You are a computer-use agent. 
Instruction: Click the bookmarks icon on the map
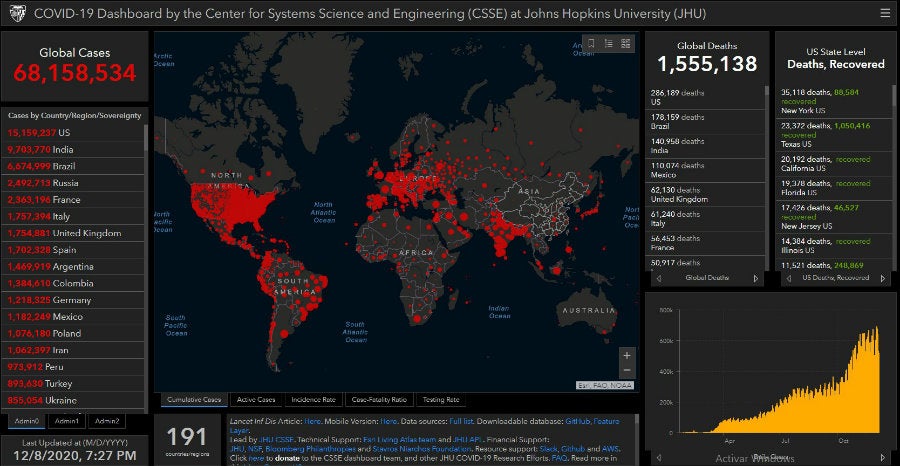(591, 43)
